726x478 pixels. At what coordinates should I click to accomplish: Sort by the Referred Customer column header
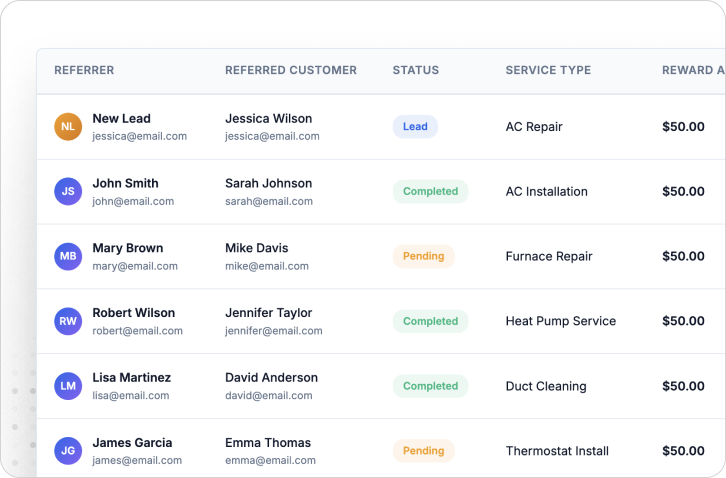291,71
